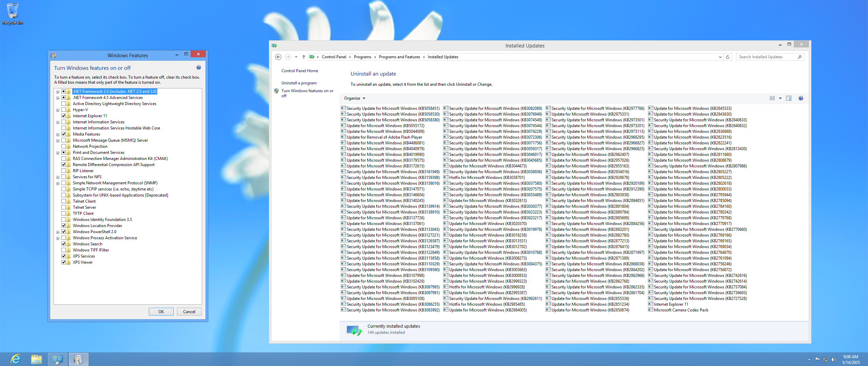Viewport: 868px width, 366px height.
Task: Click the Windows Features title bar icon
Action: point(53,56)
